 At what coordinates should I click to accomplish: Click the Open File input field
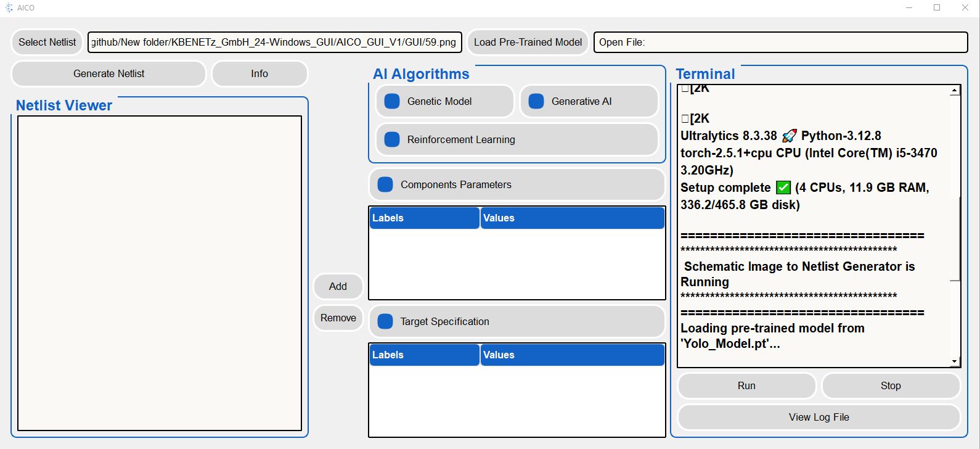(x=780, y=42)
